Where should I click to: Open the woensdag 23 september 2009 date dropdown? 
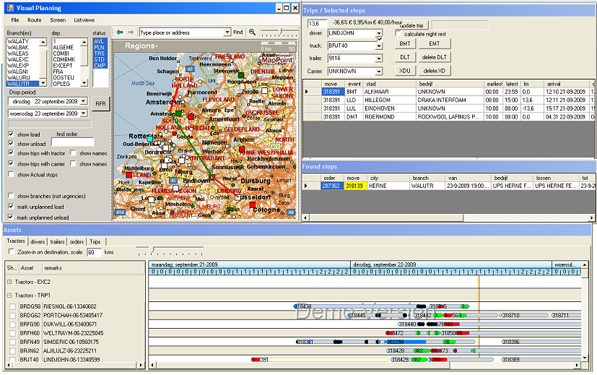(x=83, y=113)
